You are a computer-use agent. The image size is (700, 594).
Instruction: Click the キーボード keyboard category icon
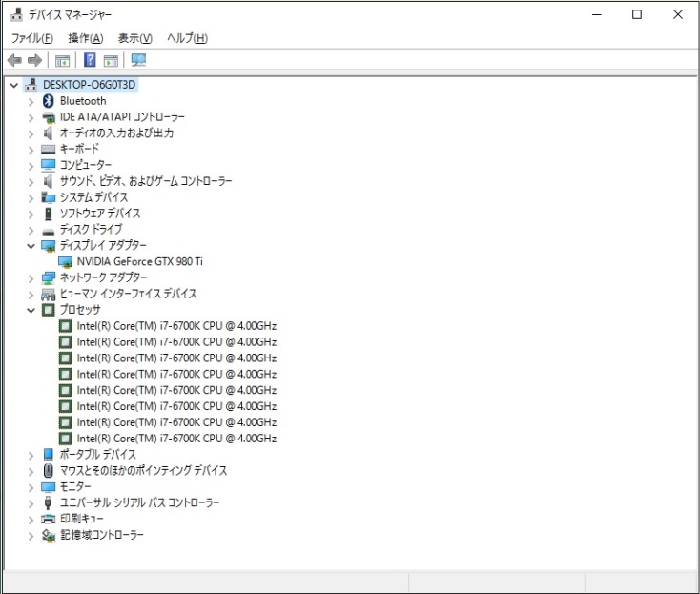point(49,149)
